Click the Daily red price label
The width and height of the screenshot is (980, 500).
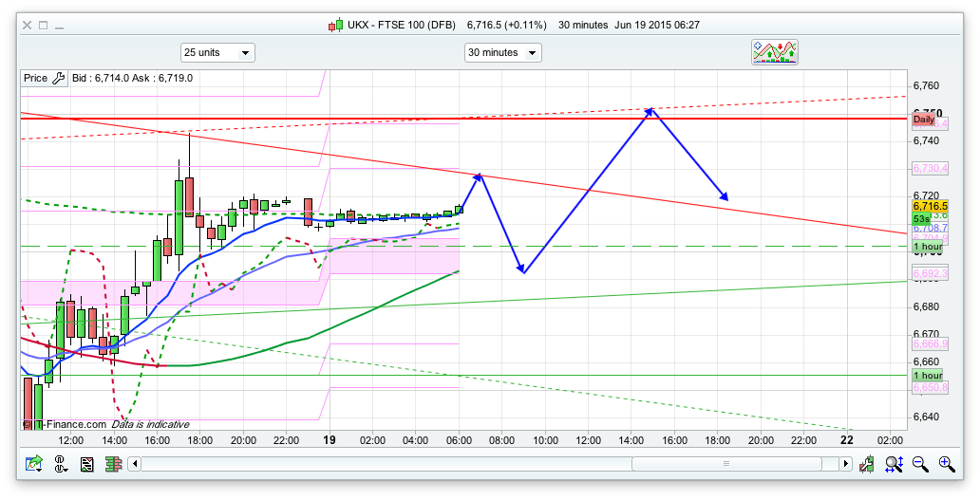tap(923, 120)
